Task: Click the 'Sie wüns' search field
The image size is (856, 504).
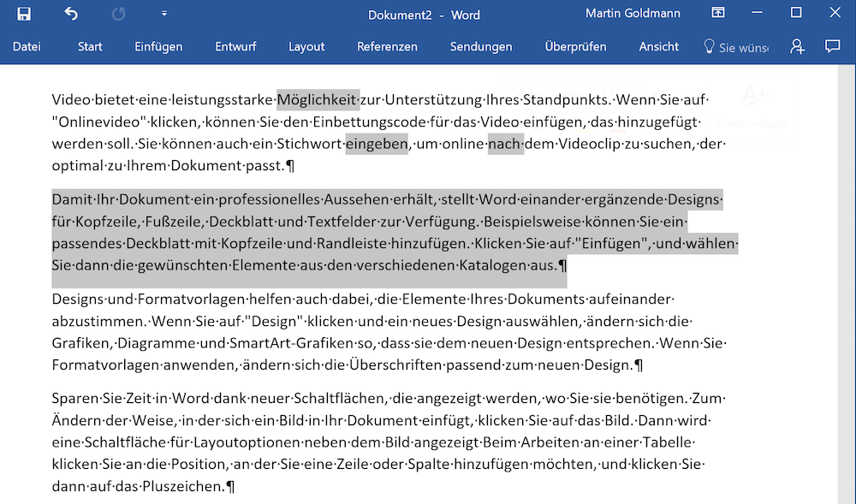Action: click(x=744, y=48)
